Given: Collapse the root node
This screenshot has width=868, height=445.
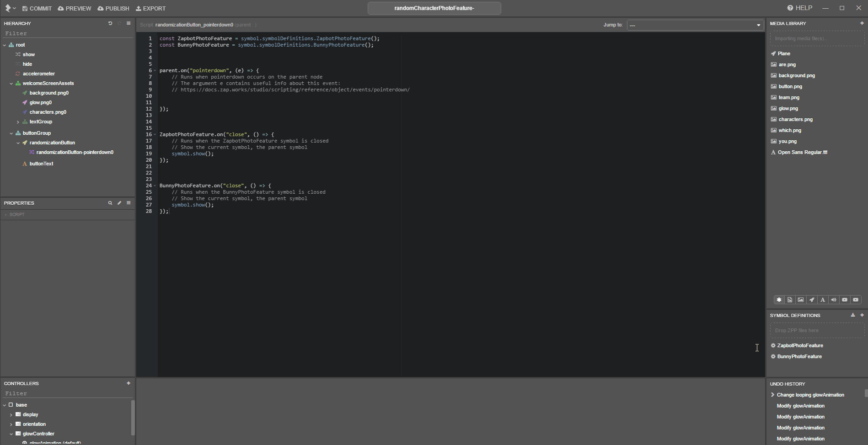Looking at the screenshot, I should (5, 45).
